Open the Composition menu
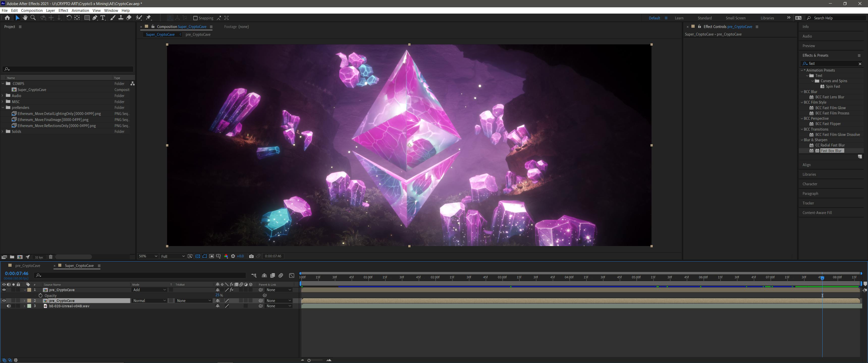The image size is (868, 363). [x=32, y=10]
